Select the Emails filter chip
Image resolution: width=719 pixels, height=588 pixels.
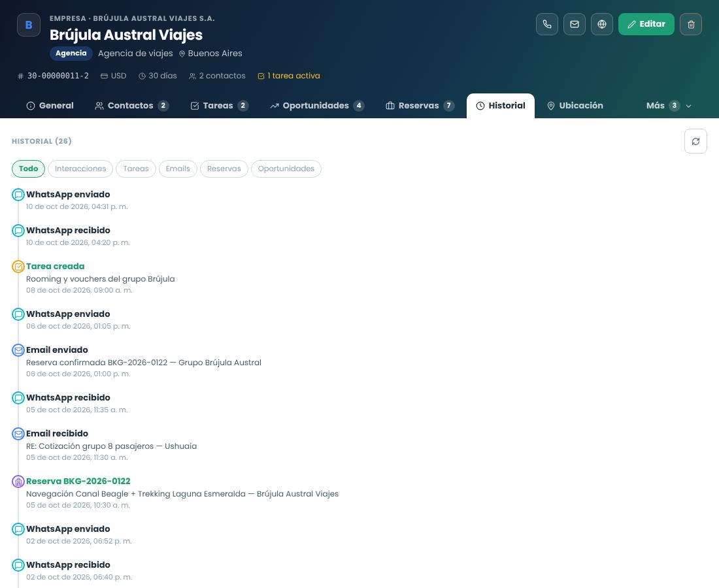pyautogui.click(x=178, y=169)
